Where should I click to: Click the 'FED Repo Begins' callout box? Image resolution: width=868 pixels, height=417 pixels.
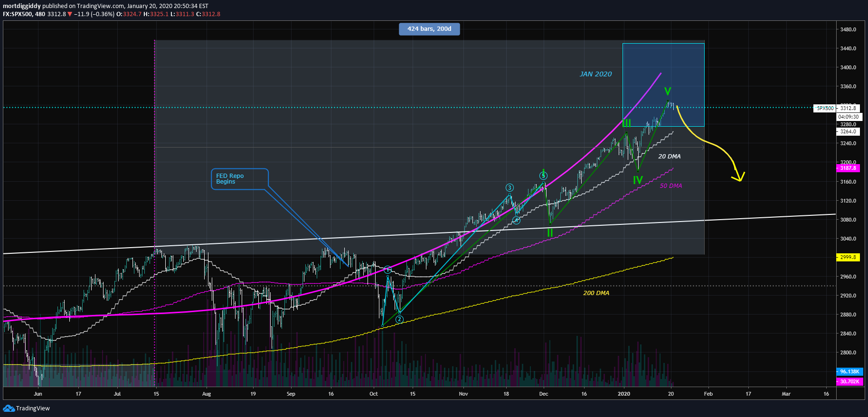[x=239, y=179]
